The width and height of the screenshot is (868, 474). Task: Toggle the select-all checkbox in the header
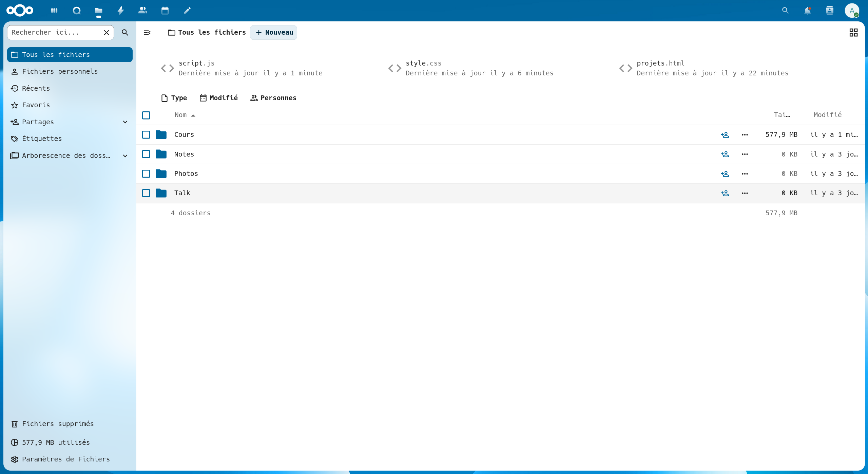tap(146, 115)
